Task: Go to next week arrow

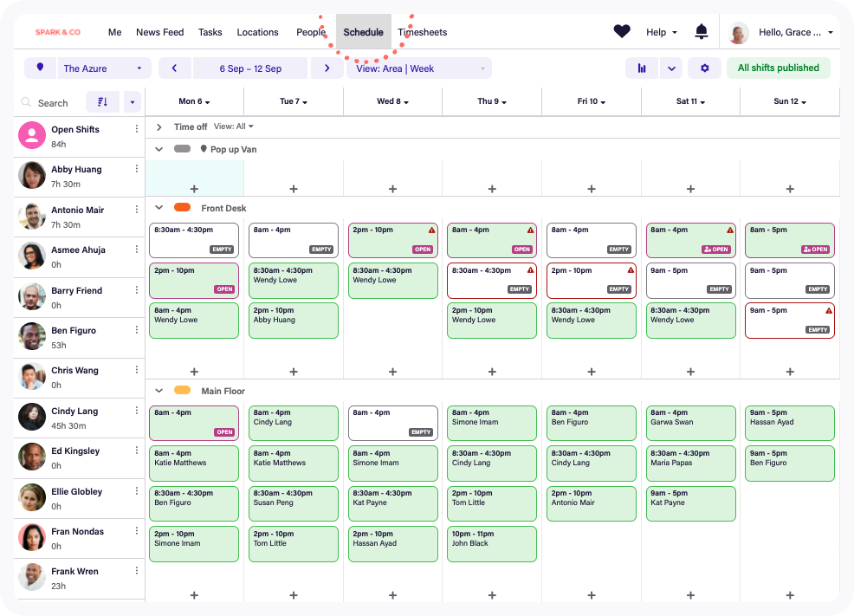Action: coord(327,68)
